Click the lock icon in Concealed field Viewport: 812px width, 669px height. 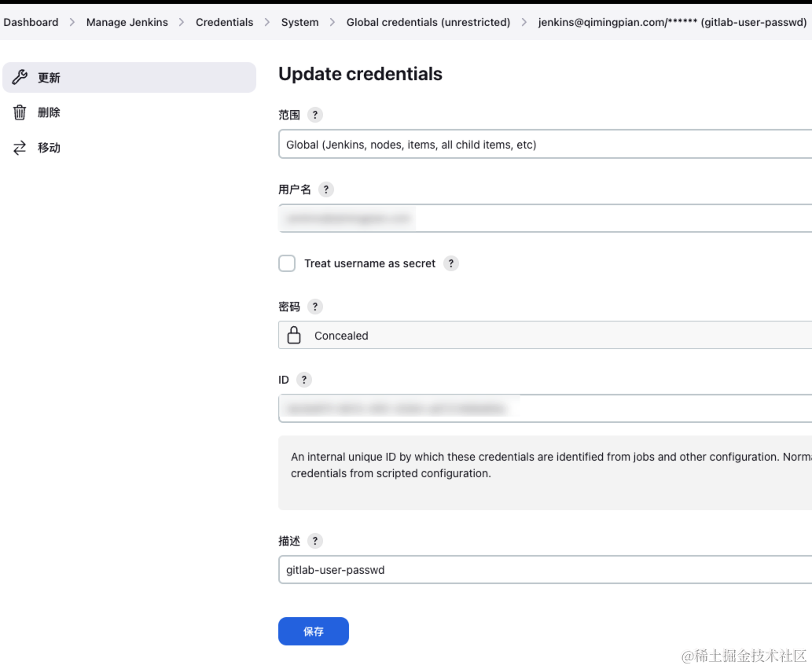(x=294, y=335)
